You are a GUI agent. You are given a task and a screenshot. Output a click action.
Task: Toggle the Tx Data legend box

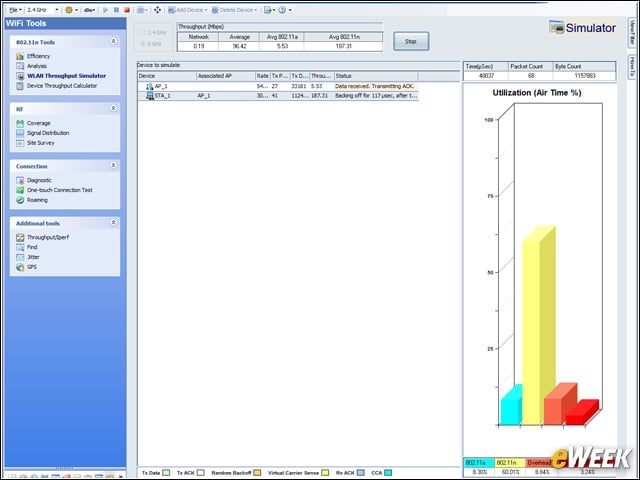click(166, 473)
